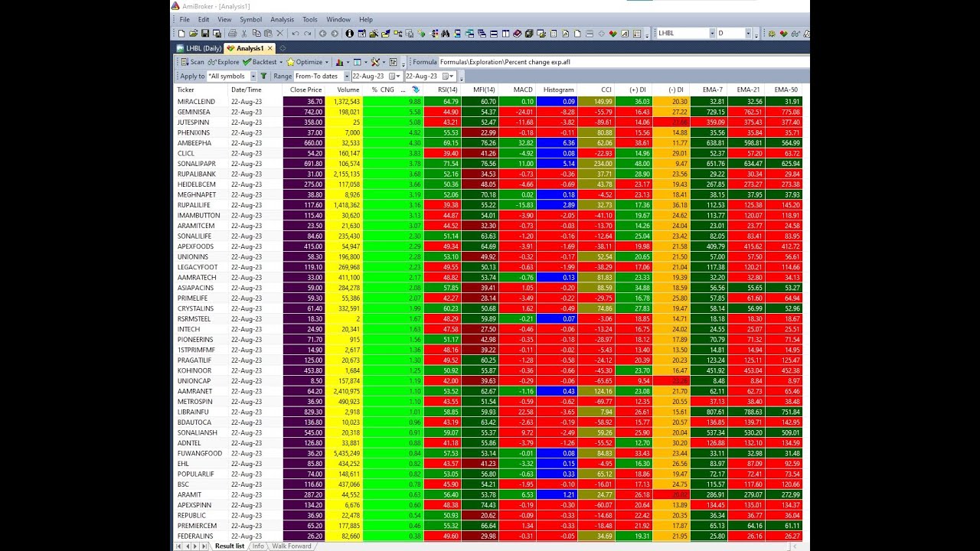Click the gear icon right of interval box
Image resolution: width=980 pixels, height=551 pixels.
(x=772, y=33)
